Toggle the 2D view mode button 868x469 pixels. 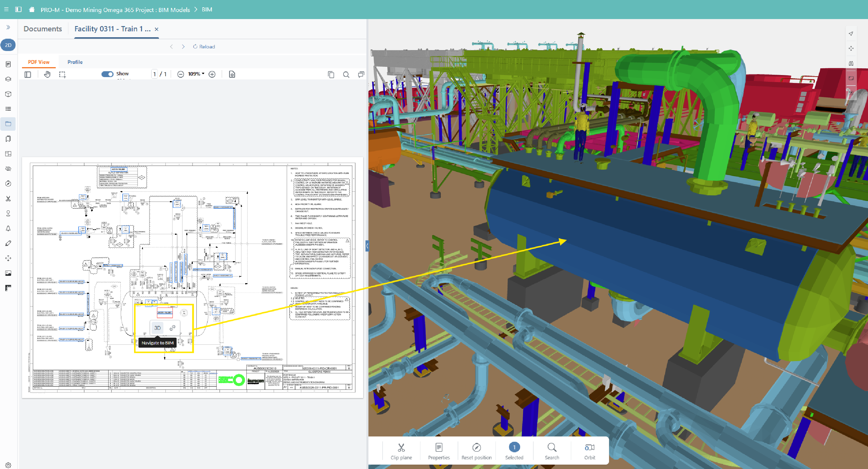(x=8, y=45)
